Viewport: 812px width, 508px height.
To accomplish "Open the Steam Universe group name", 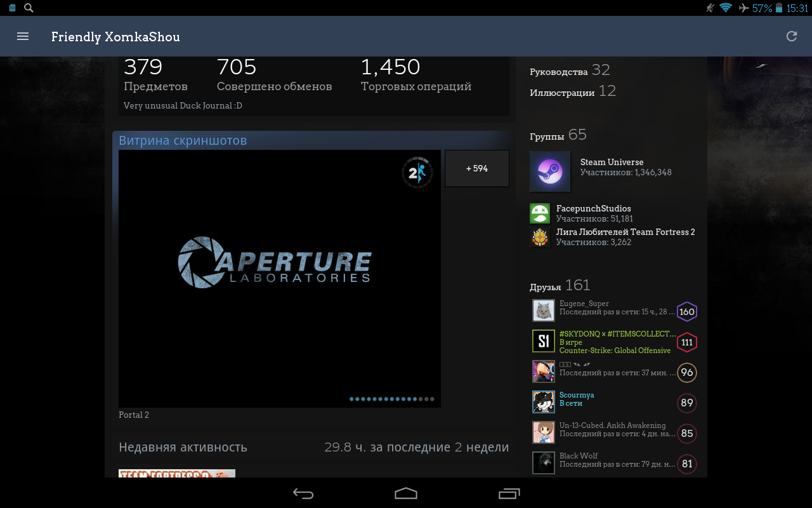I will 612,162.
